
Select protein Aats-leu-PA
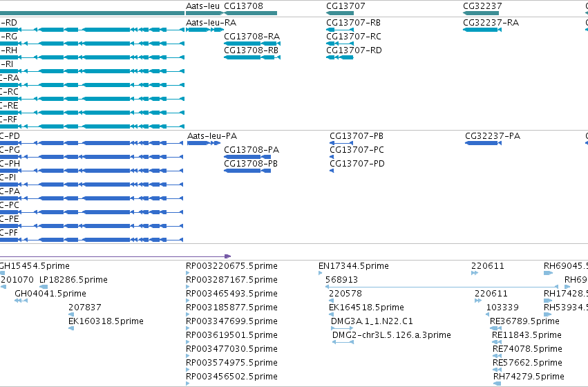coord(204,143)
